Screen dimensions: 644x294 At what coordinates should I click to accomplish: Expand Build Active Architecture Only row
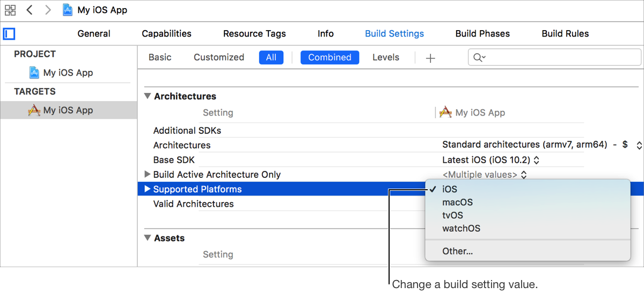coord(148,175)
